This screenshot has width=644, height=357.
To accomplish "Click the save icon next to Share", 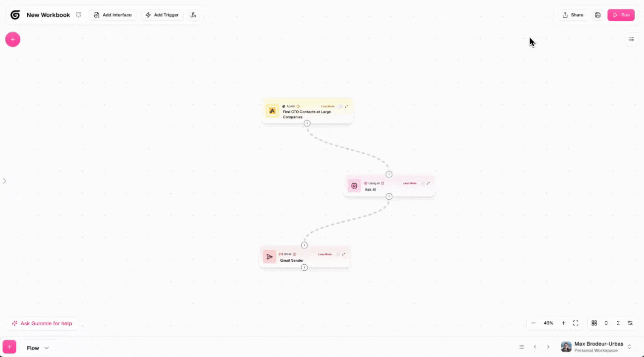I will tap(598, 15).
